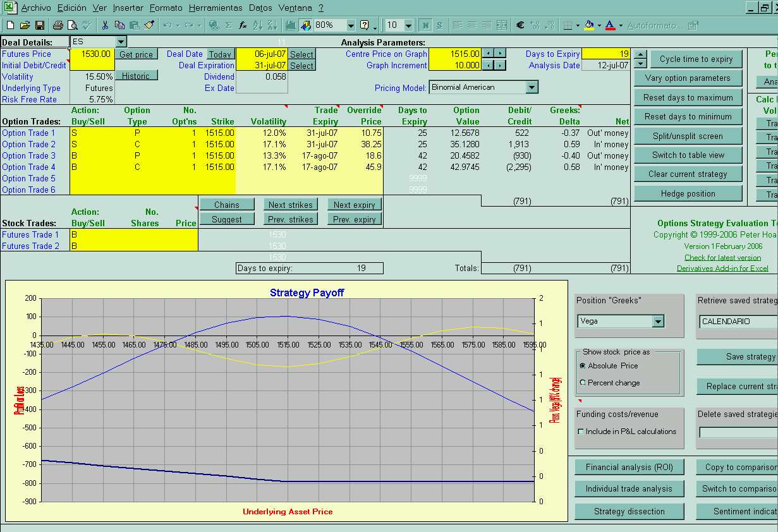Click Check for latest version link
Viewport: 778px width, 532px height.
(722, 257)
